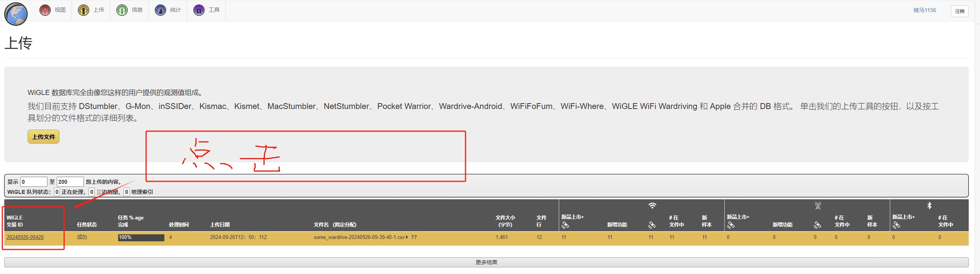Click the 地理索引 queue count box
The image size is (980, 274).
127,192
